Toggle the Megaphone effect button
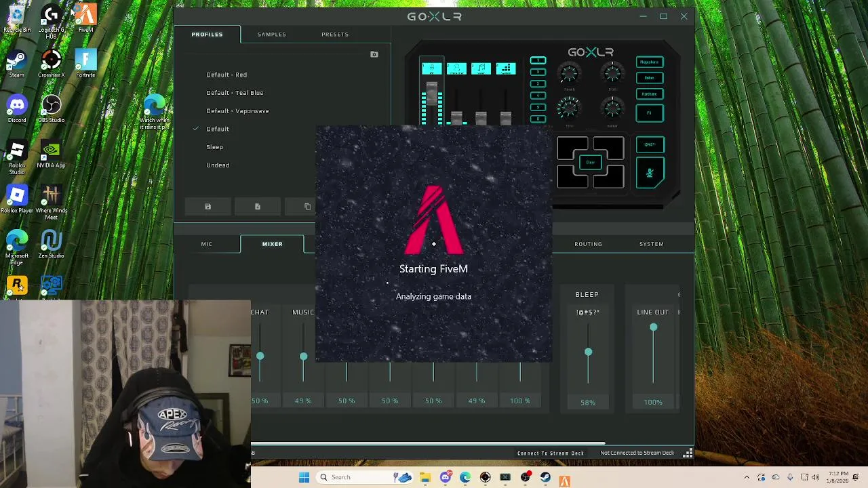The height and width of the screenshot is (488, 868). (x=650, y=62)
